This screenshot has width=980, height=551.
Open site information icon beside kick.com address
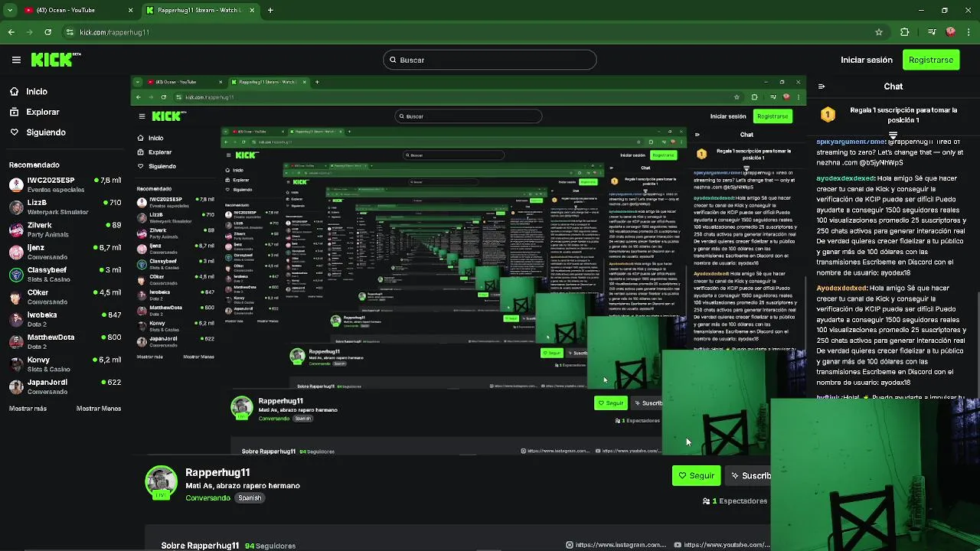coord(70,32)
